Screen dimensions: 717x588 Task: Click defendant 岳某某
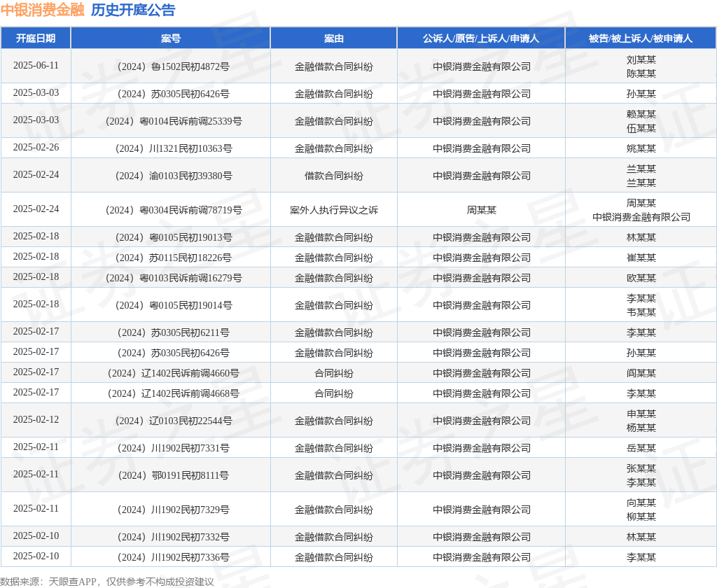pyautogui.click(x=641, y=449)
